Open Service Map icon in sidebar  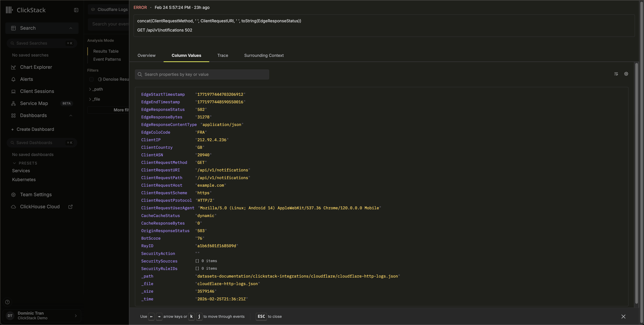point(13,103)
